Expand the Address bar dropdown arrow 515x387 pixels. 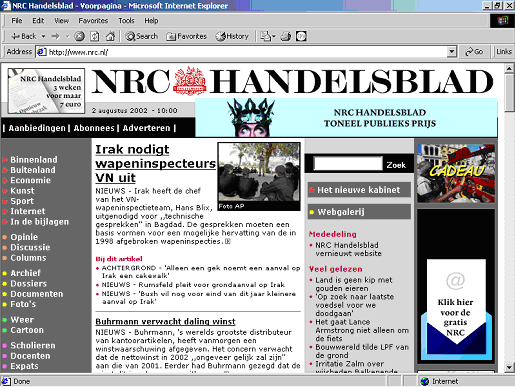[x=451, y=52]
